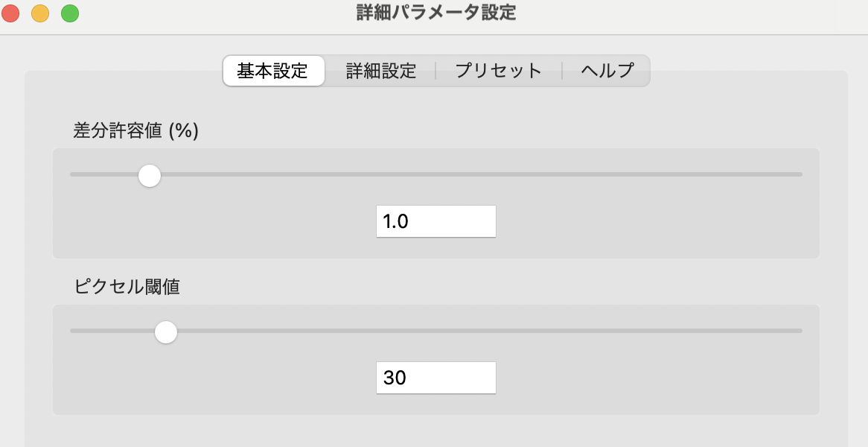This screenshot has width=868, height=447.
Task: Click the ピクセル閾値 slider handle
Action: pos(165,332)
